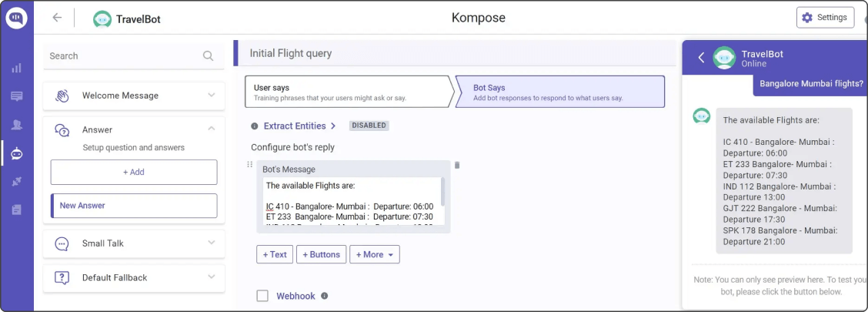Collapse the Answer section
Viewport: 868px width, 312px height.
(212, 129)
